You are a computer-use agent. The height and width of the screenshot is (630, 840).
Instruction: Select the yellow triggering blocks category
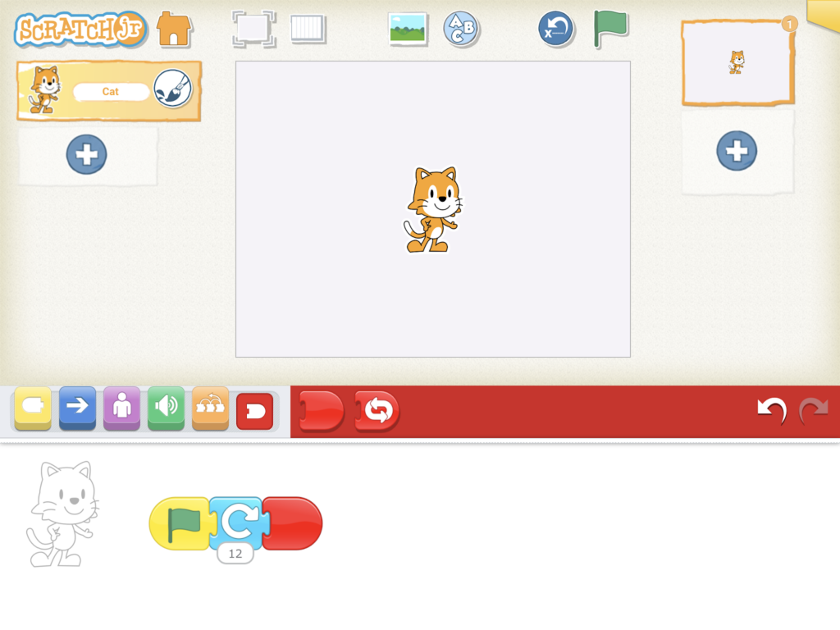pos(33,408)
